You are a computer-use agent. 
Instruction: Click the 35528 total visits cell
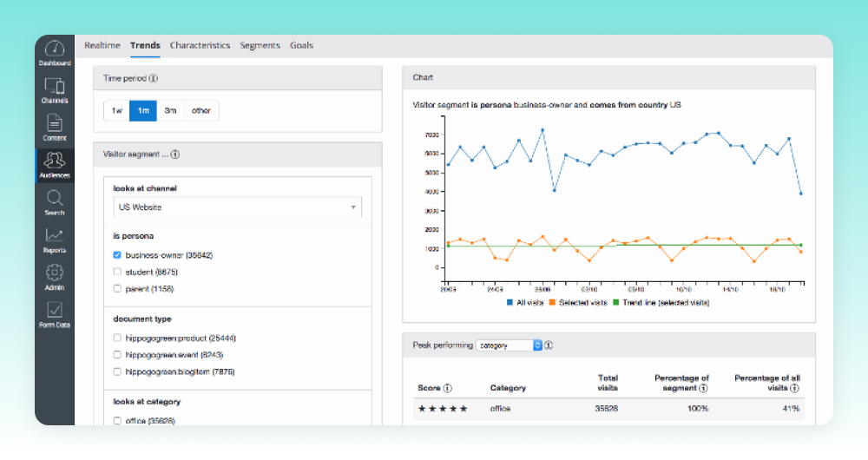click(x=606, y=409)
